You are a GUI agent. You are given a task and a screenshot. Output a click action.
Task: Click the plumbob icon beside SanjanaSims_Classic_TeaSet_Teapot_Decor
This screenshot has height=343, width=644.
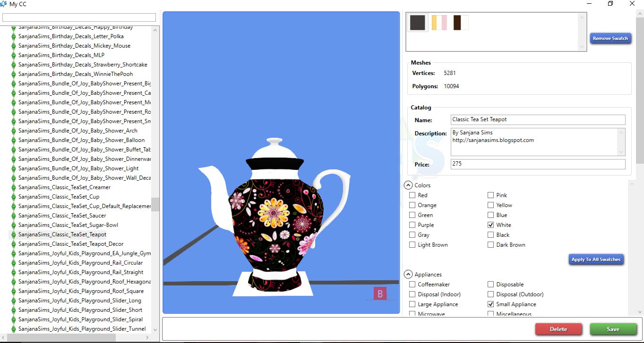point(14,244)
